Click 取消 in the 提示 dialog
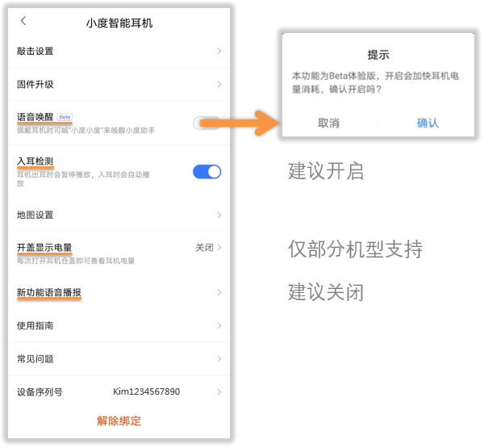 coord(329,123)
